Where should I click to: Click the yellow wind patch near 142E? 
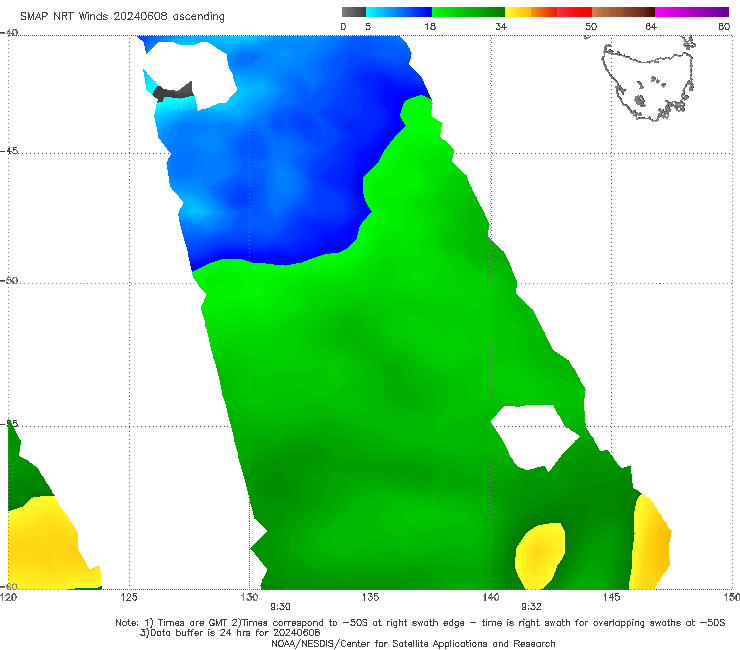pyautogui.click(x=539, y=556)
